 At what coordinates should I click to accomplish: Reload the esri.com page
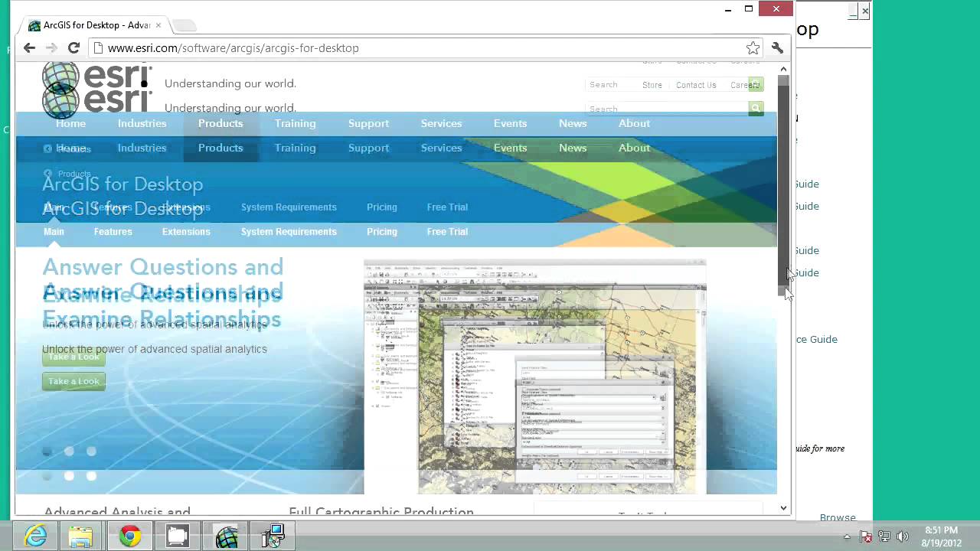[x=73, y=47]
